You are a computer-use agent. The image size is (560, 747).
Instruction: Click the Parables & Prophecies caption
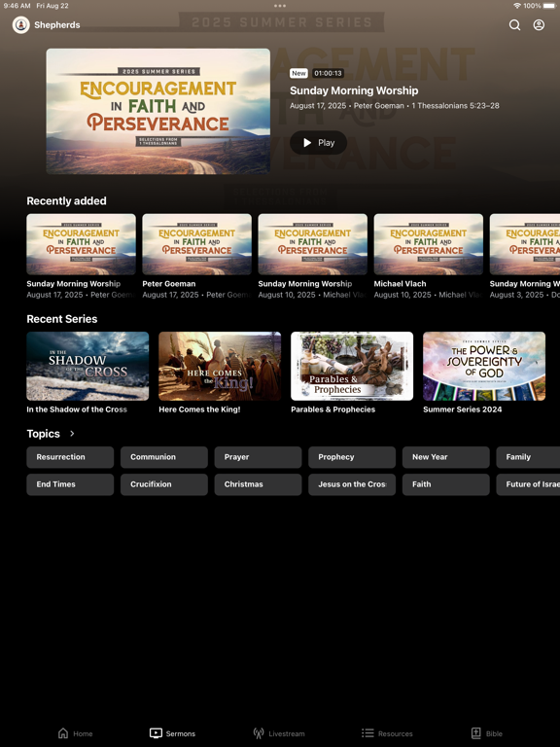332,409
